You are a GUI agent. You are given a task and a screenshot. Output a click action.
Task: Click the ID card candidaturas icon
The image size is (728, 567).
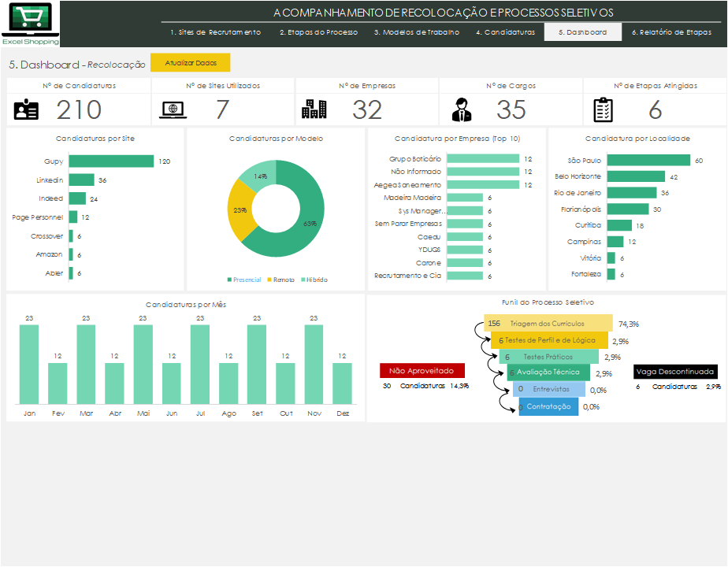26,110
